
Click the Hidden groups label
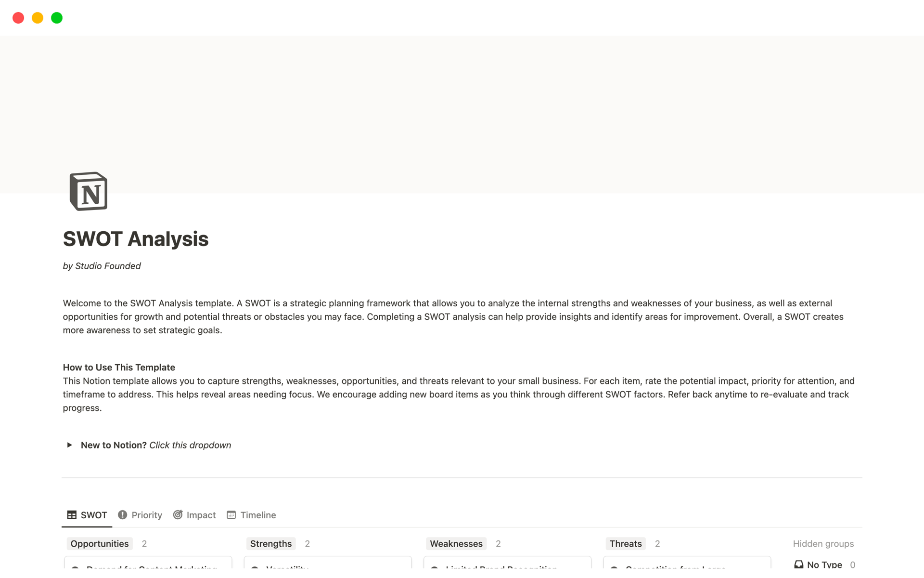coord(823,544)
